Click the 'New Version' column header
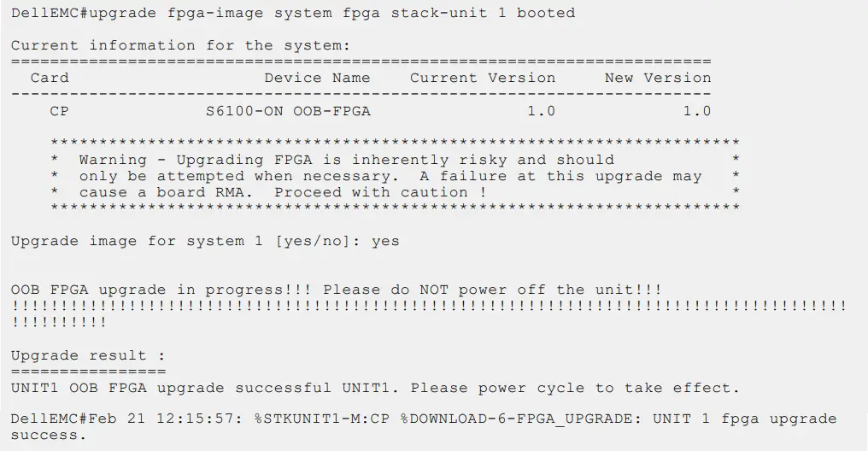This screenshot has width=868, height=451. point(658,78)
